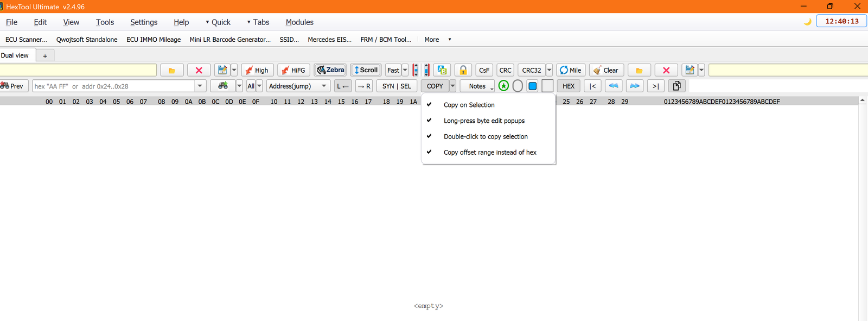Click the padlock lock icon
868x321 pixels.
463,70
